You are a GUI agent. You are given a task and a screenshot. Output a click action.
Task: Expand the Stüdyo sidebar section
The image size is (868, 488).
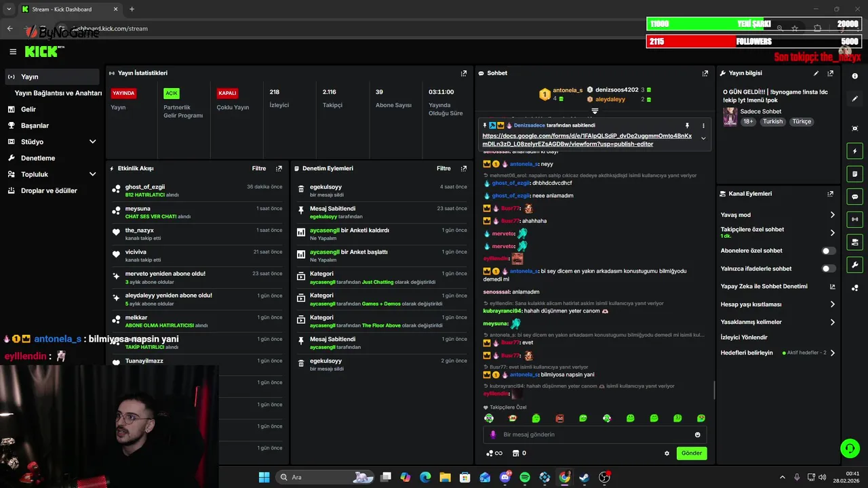pos(93,142)
